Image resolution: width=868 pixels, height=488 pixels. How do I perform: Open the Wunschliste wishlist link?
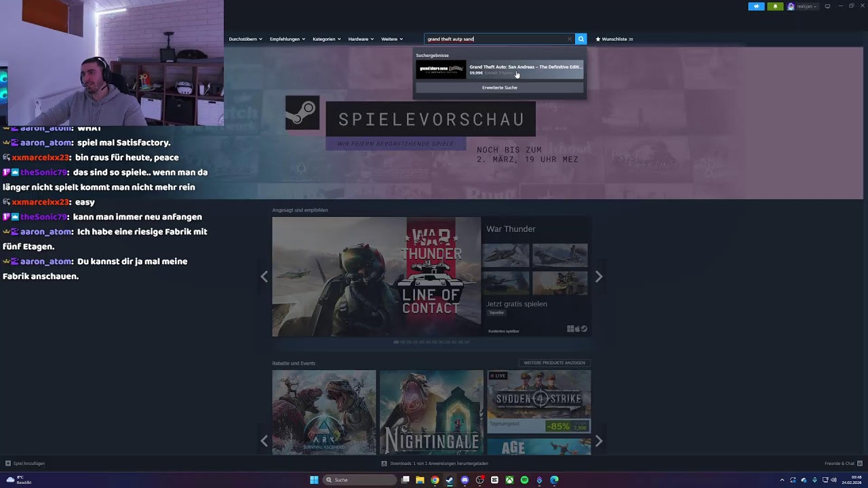pos(614,39)
